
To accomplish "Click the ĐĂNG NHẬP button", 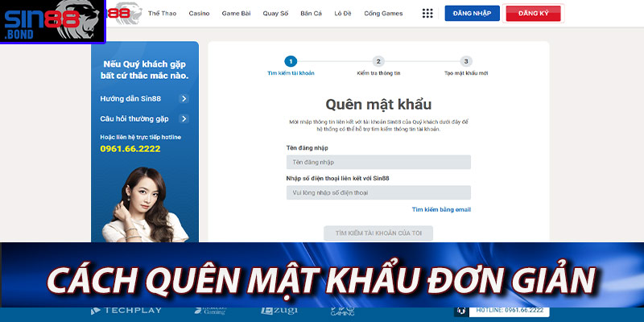I will (x=472, y=13).
